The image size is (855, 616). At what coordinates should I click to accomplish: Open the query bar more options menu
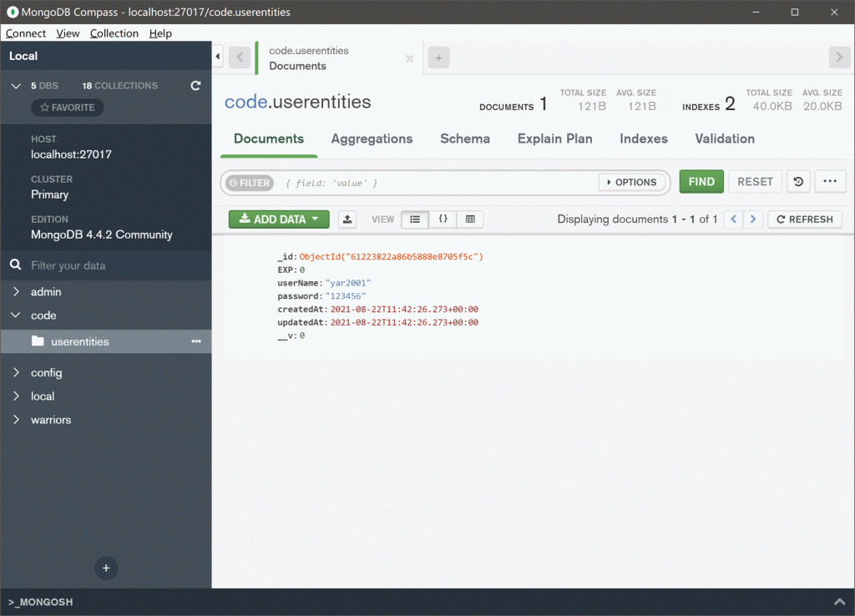(x=830, y=181)
